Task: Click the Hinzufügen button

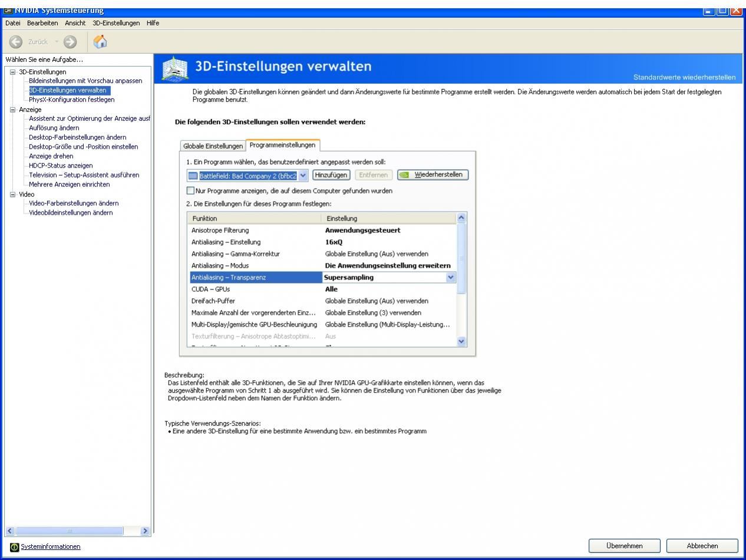Action: [332, 175]
